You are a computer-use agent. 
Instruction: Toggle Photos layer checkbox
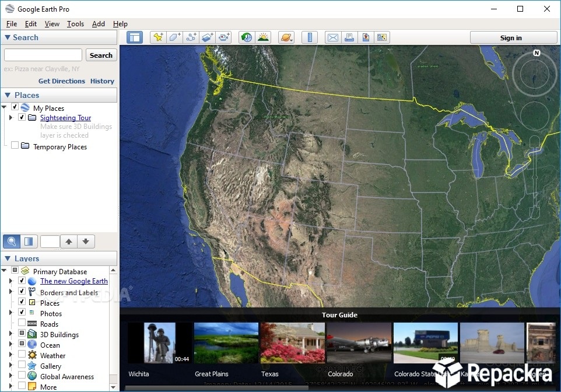click(22, 312)
